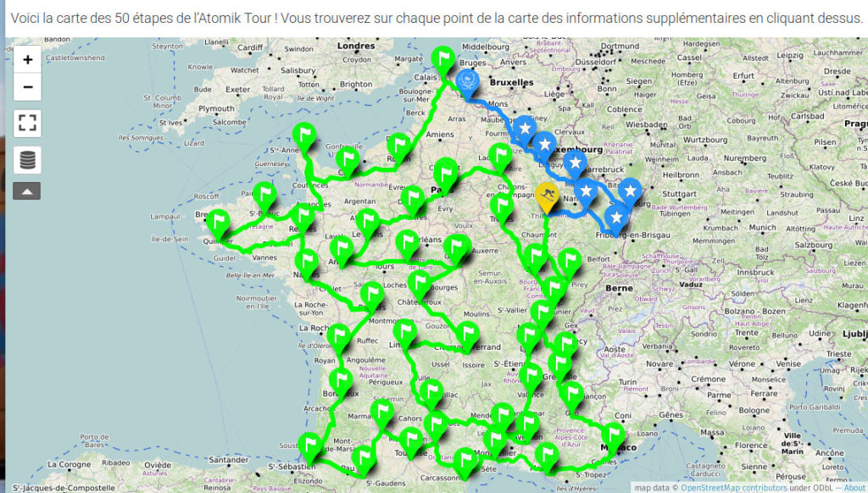Zoom in on the map
This screenshot has width=868, height=493.
pyautogui.click(x=28, y=60)
